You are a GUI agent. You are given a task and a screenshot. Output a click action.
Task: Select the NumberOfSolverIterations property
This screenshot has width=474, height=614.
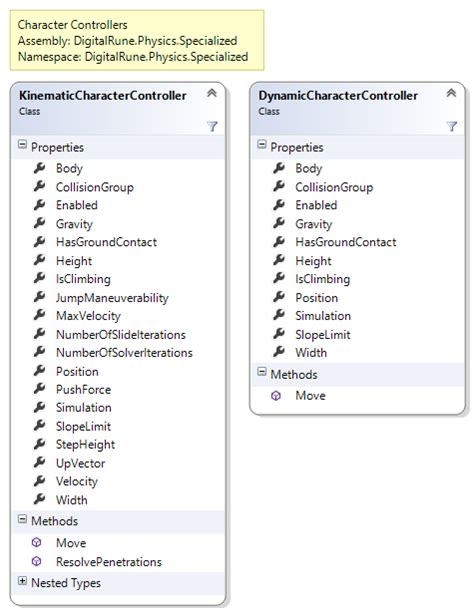click(124, 353)
